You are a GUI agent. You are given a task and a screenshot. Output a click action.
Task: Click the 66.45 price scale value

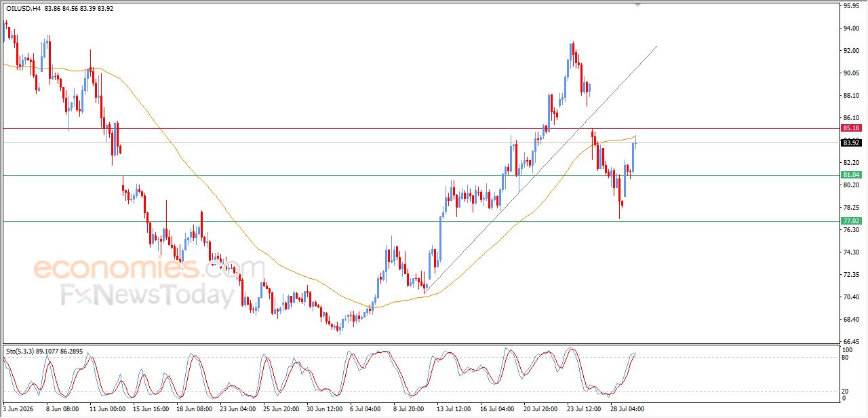851,341
